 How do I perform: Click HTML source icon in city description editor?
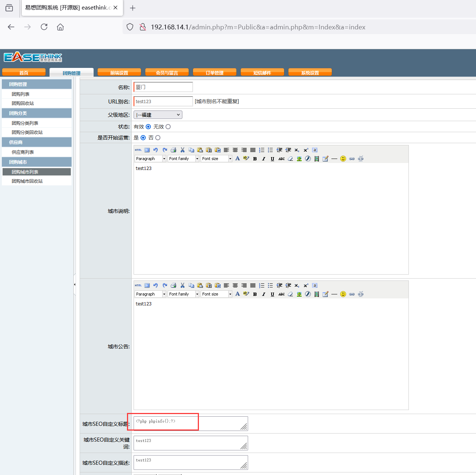click(x=138, y=150)
